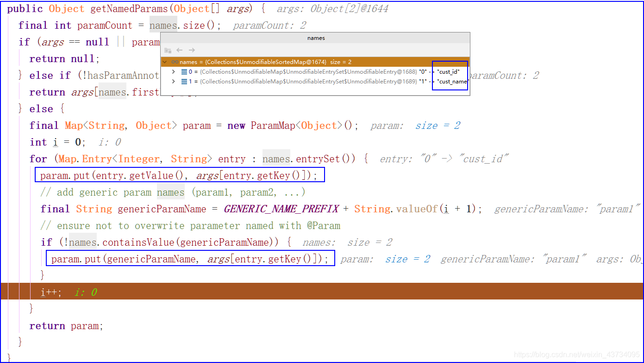Click the '// add generic param names' comment

click(173, 192)
